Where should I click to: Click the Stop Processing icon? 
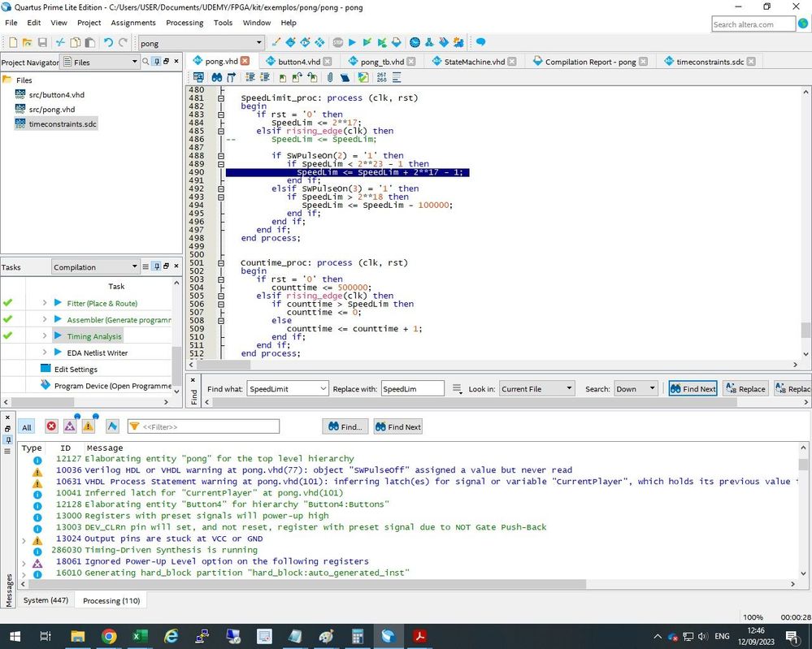[337, 42]
